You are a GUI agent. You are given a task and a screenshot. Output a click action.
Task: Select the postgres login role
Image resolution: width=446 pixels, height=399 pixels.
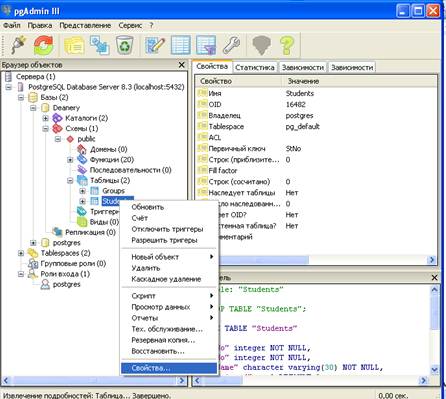[x=67, y=284]
